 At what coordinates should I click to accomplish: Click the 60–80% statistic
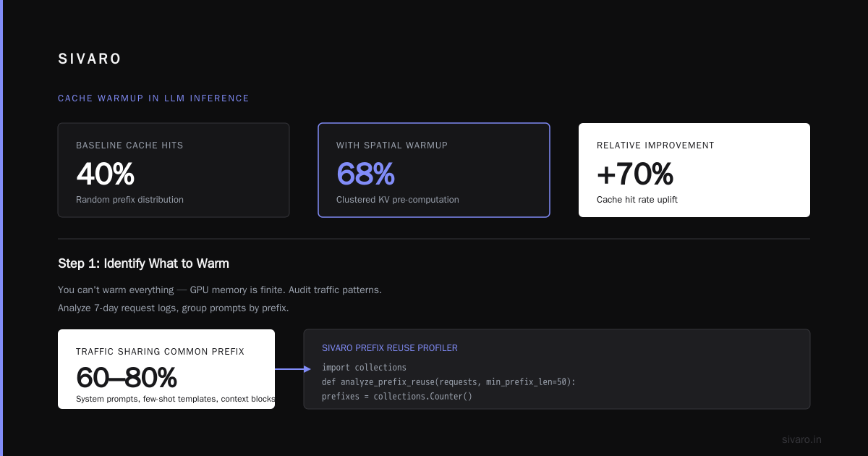coord(127,377)
